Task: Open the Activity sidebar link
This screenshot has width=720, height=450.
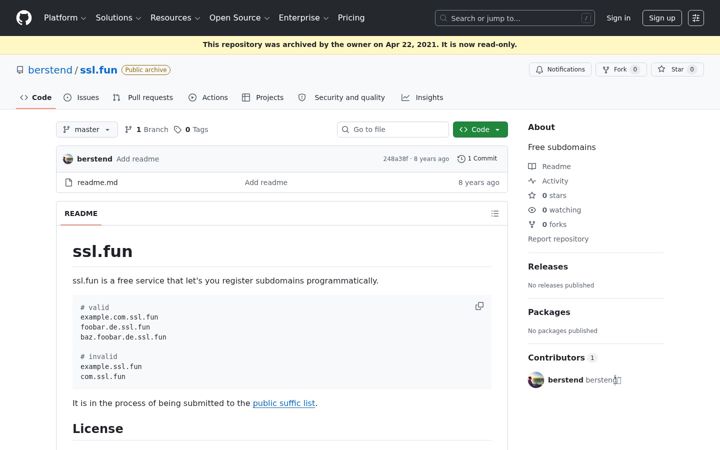Action: pos(548,181)
